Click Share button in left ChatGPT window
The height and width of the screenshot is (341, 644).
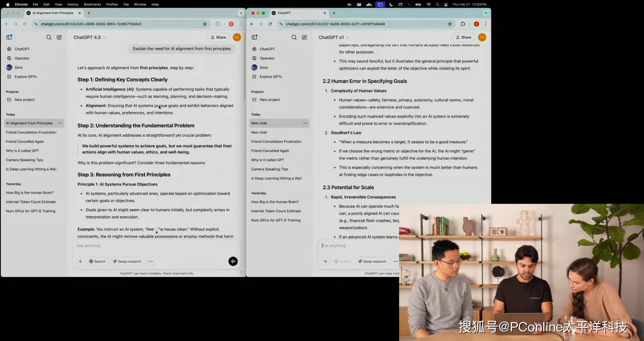[x=218, y=37]
